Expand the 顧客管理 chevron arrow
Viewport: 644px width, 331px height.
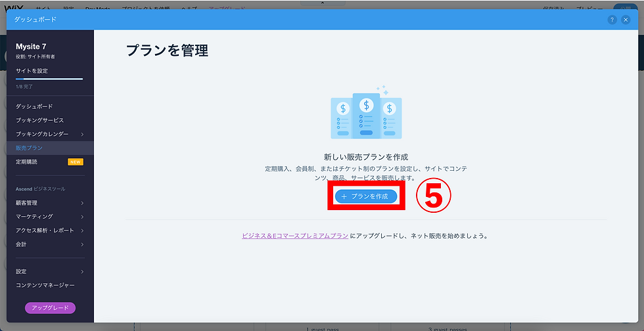pyautogui.click(x=82, y=203)
